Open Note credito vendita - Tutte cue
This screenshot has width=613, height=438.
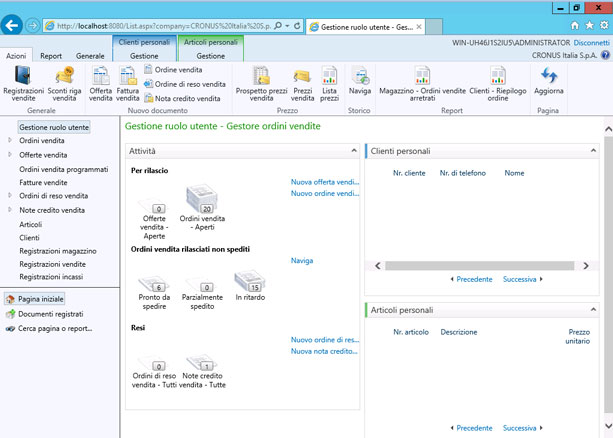click(202, 372)
